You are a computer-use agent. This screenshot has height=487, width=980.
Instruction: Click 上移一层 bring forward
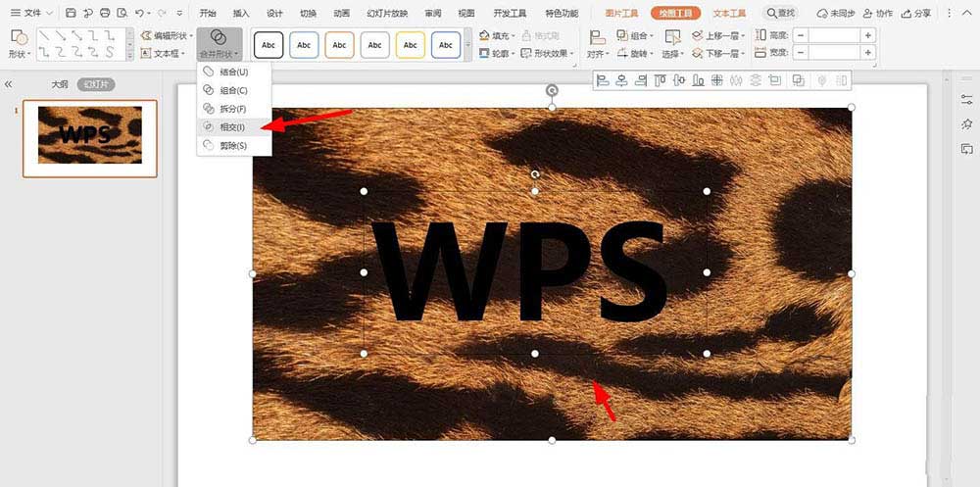[718, 35]
